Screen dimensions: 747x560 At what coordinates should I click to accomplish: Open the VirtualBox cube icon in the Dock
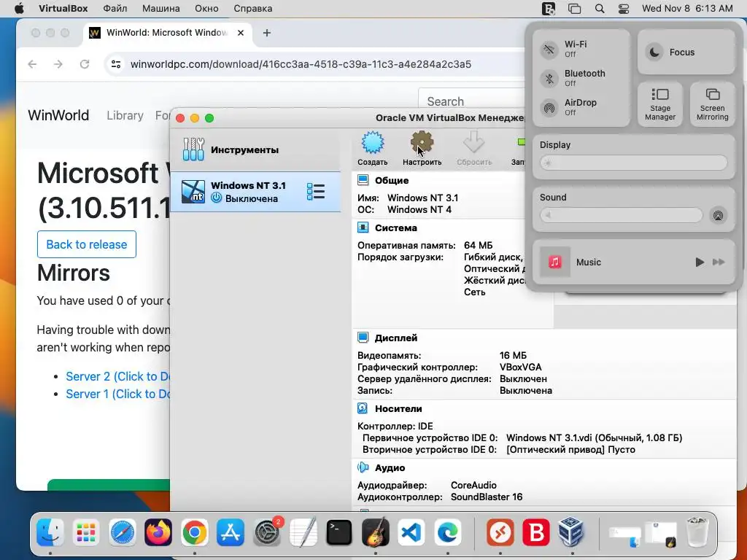[x=572, y=532]
